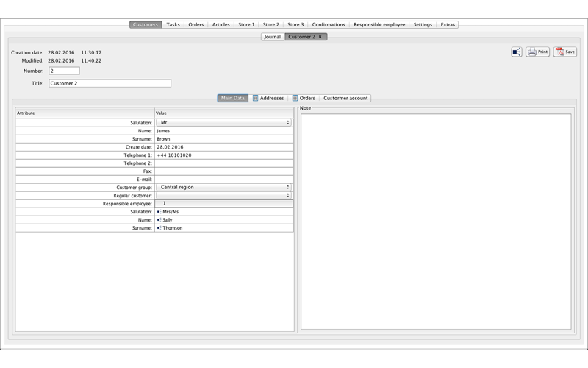The image size is (588, 368).
Task: Click into the Title field showing Customer 2
Action: 110,83
